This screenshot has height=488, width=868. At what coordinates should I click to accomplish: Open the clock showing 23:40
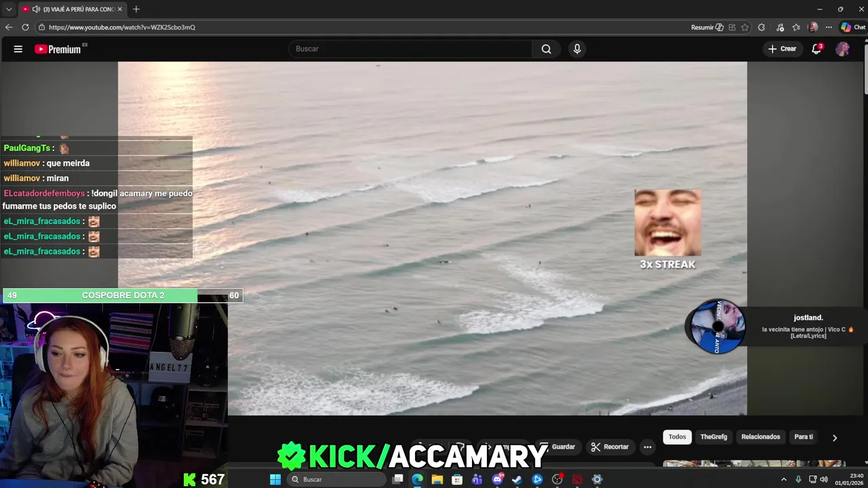click(849, 479)
